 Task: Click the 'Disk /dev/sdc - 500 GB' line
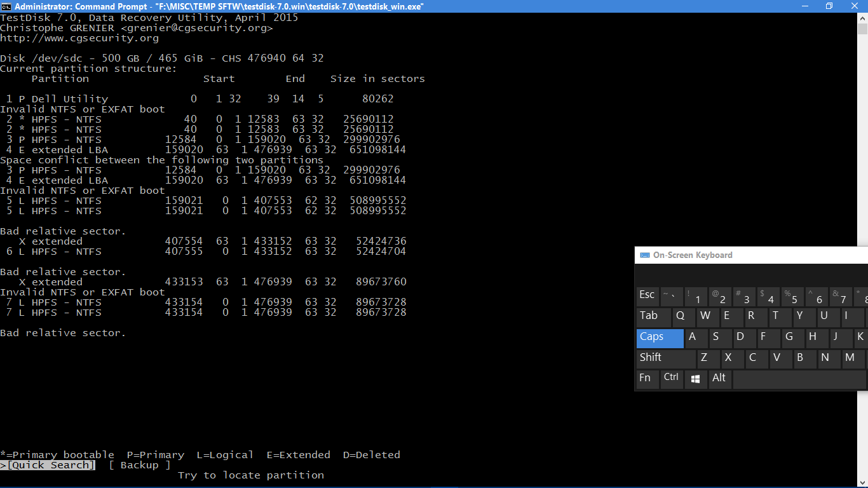[162, 58]
